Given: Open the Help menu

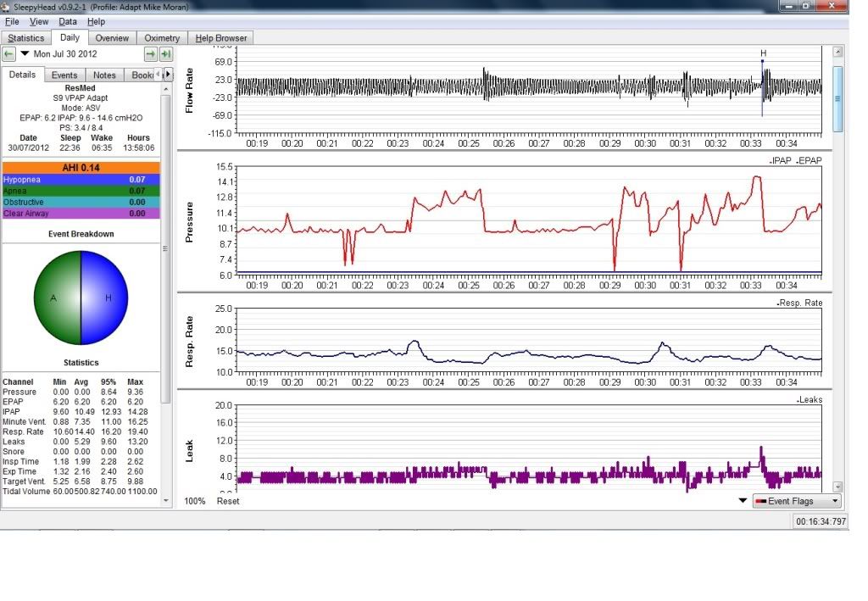Looking at the screenshot, I should click(96, 21).
